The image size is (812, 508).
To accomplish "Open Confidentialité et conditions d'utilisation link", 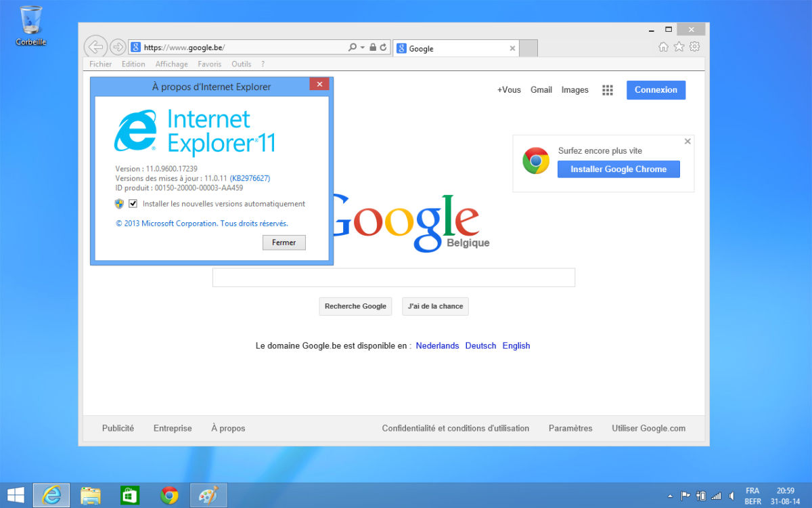I will pos(455,428).
